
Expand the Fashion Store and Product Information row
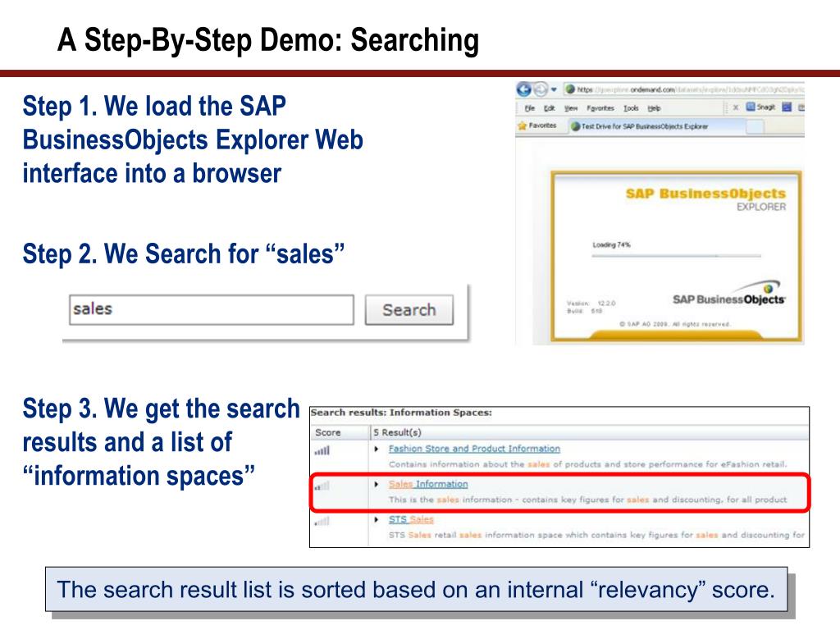point(377,449)
